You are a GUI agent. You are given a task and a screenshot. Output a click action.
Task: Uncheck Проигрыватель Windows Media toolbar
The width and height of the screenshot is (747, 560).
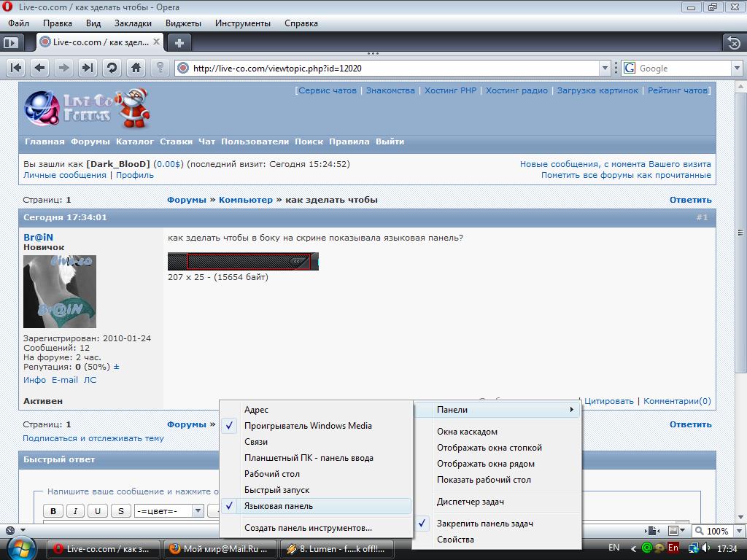[307, 426]
